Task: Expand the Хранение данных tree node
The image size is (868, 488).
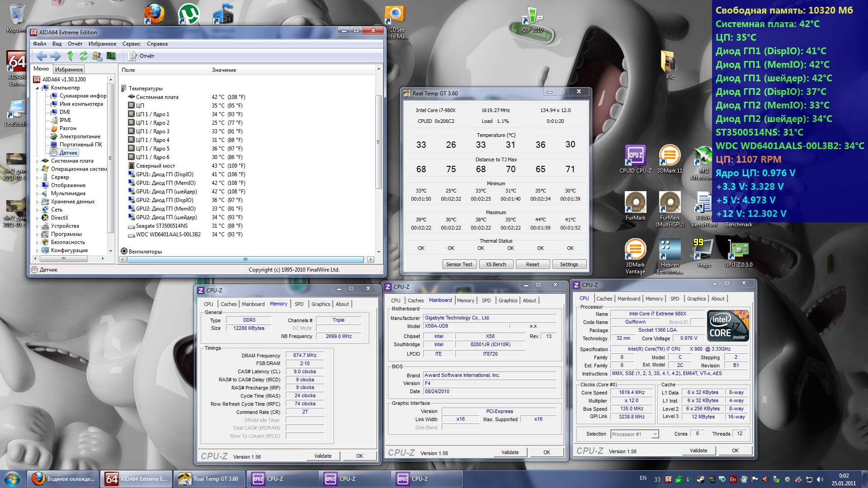Action: pos(38,202)
